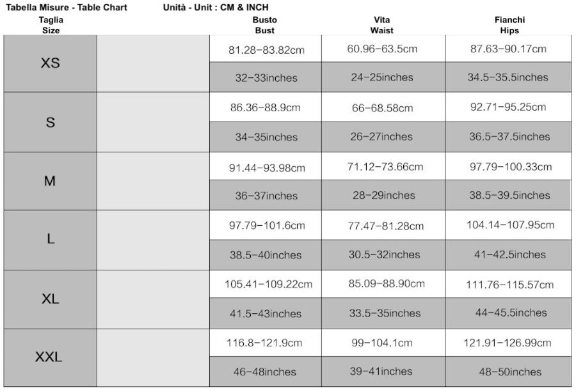
Task: Click the Vita Waist column header
Action: click(x=381, y=25)
